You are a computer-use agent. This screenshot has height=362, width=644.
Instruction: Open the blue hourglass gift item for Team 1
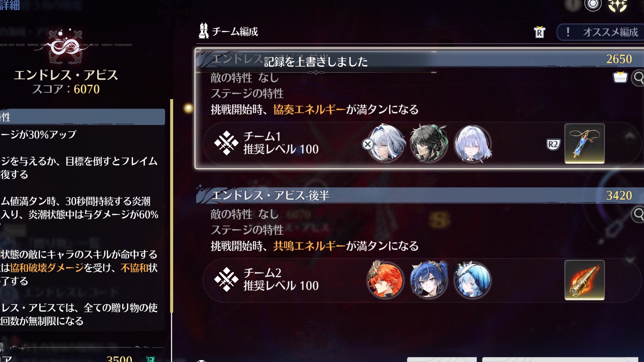click(x=584, y=144)
